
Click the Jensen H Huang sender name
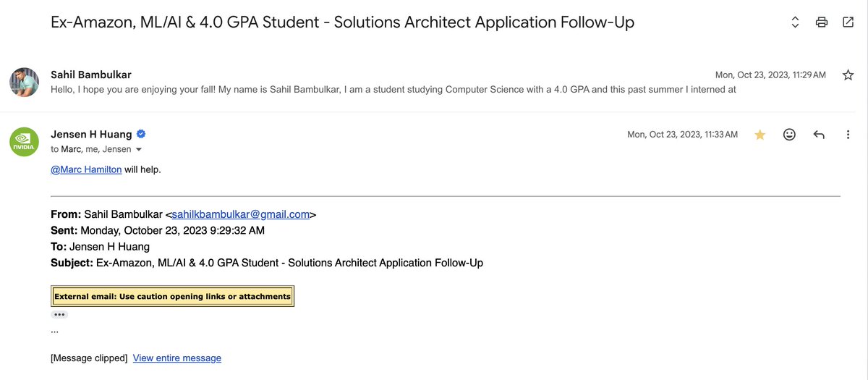tap(91, 134)
